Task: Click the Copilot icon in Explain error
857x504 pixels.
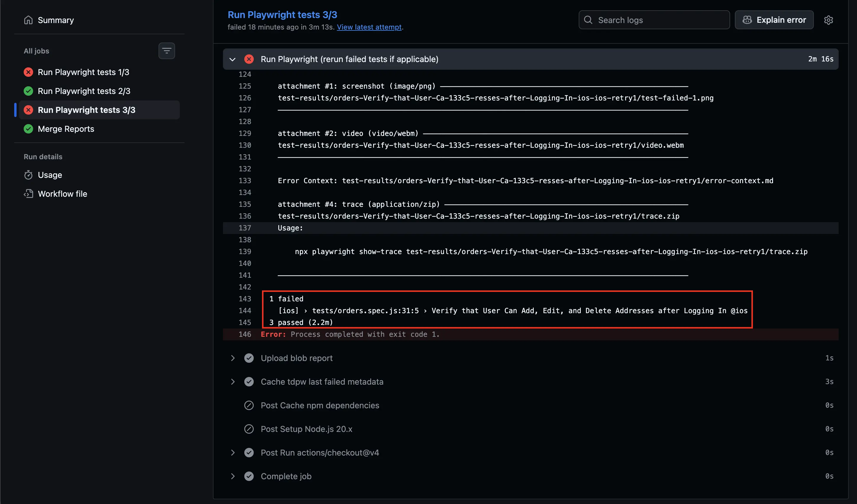Action: pos(747,20)
